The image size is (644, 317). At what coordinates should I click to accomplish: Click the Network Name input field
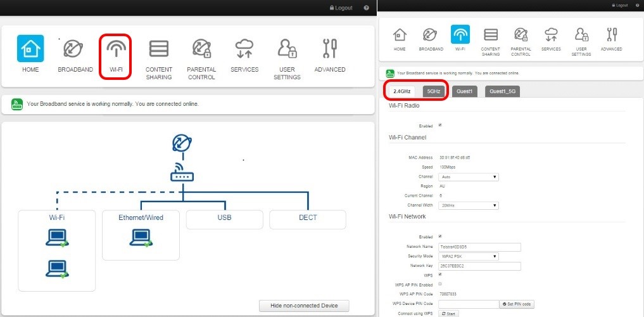[479, 247]
